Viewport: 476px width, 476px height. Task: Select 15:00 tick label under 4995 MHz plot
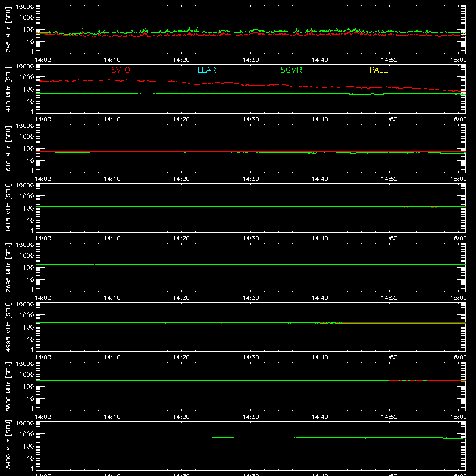click(x=458, y=358)
